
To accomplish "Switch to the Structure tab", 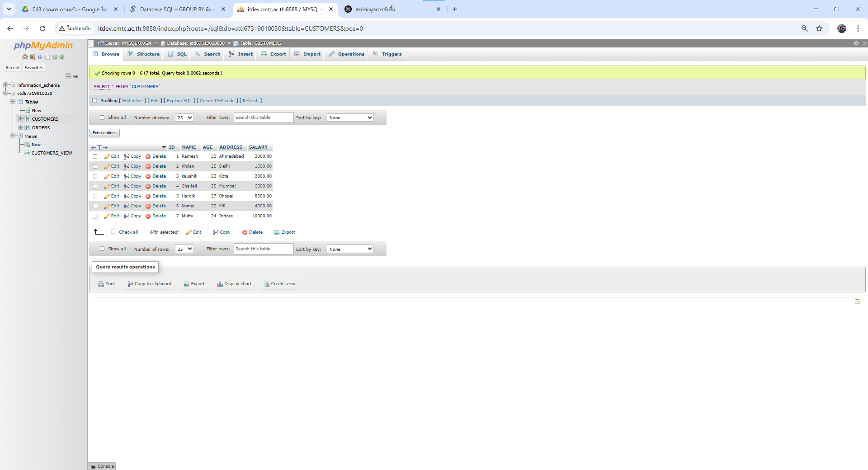I will (x=144, y=54).
